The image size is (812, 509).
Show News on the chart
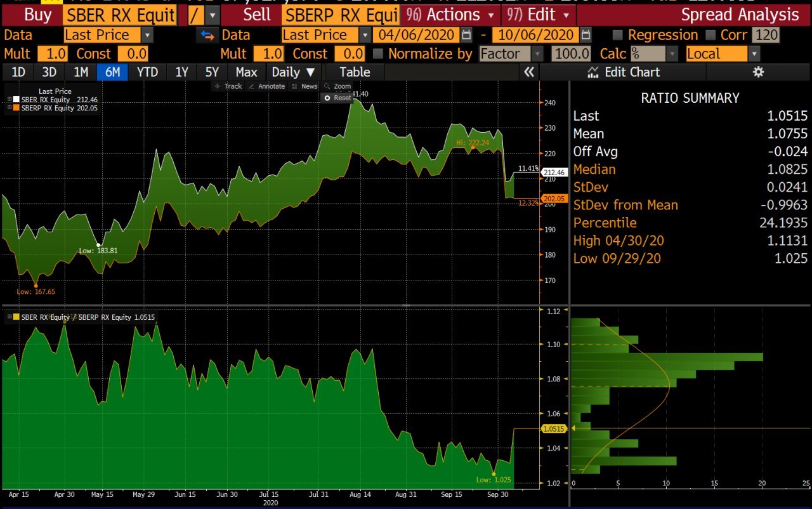click(x=304, y=86)
